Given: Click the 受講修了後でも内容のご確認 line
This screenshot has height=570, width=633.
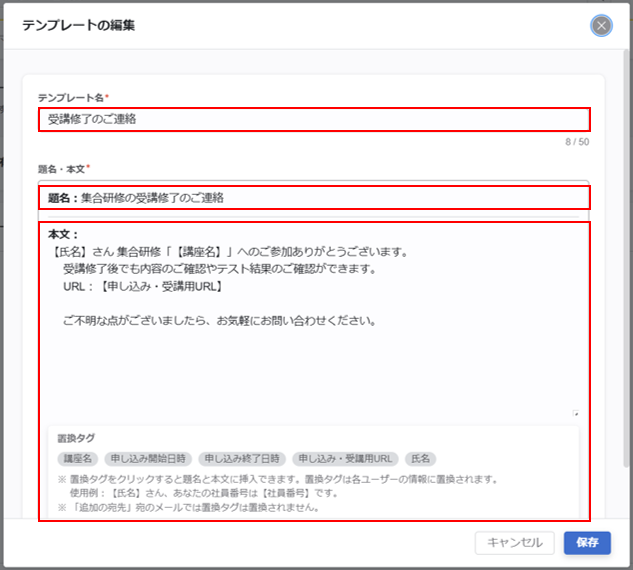Looking at the screenshot, I should 220,269.
